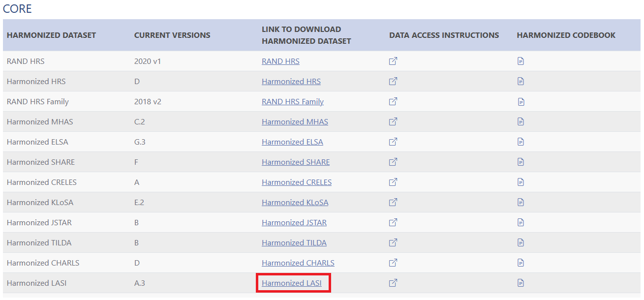Viewport: 644px width, 300px height.
Task: Open the RAND HRS Family codebook icon
Action: pyautogui.click(x=521, y=101)
